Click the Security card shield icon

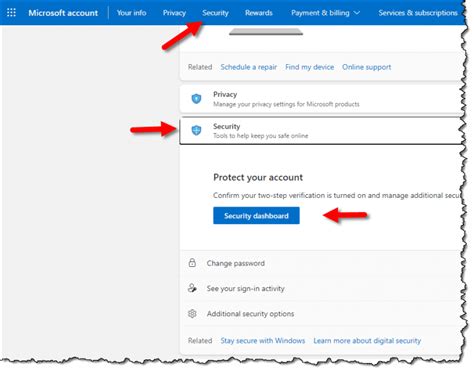click(196, 130)
